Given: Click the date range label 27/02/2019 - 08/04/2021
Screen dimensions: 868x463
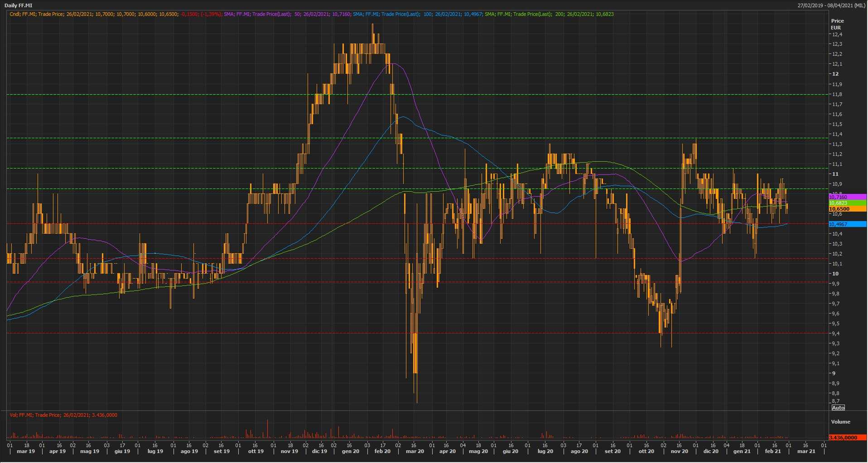Looking at the screenshot, I should (x=831, y=5).
